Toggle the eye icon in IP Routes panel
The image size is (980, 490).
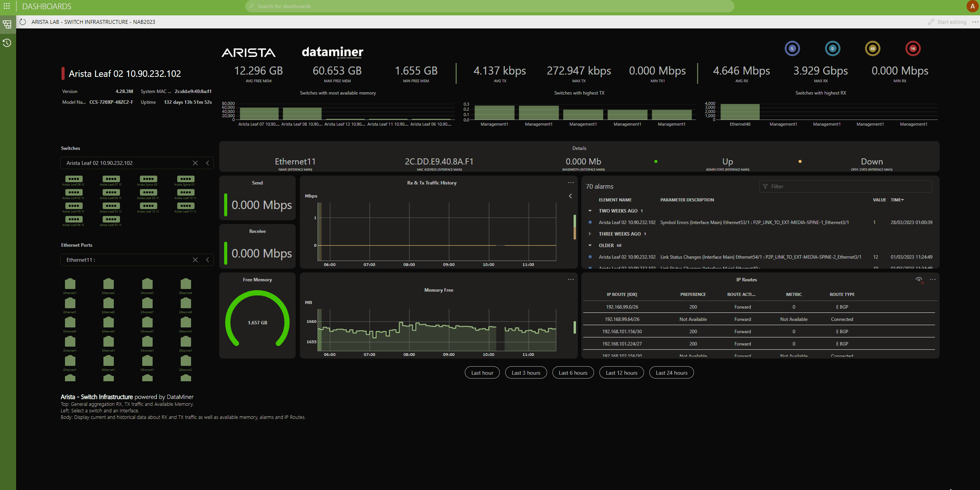pos(919,279)
